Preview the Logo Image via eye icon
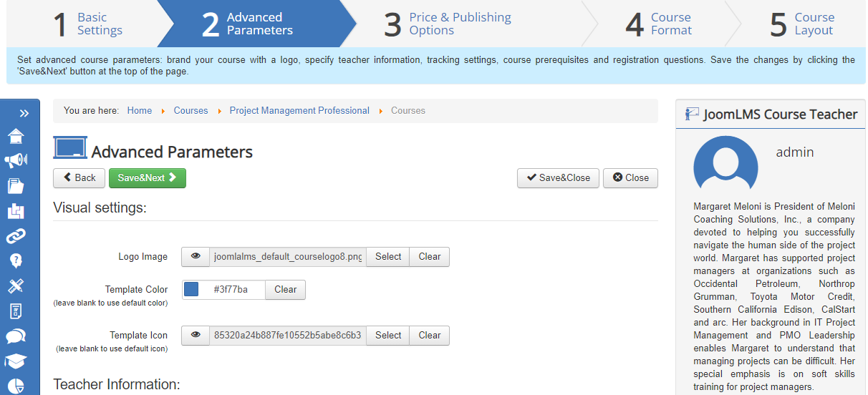 196,257
